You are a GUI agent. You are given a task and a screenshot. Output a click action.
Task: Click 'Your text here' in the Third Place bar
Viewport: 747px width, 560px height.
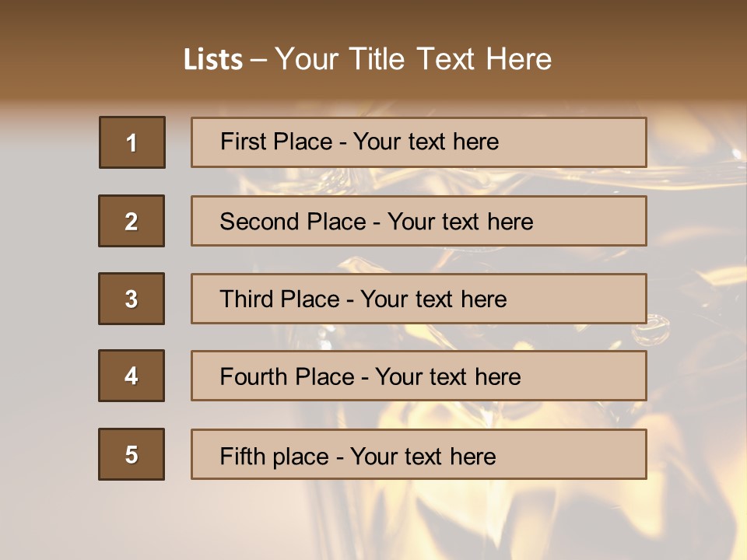pyautogui.click(x=433, y=299)
